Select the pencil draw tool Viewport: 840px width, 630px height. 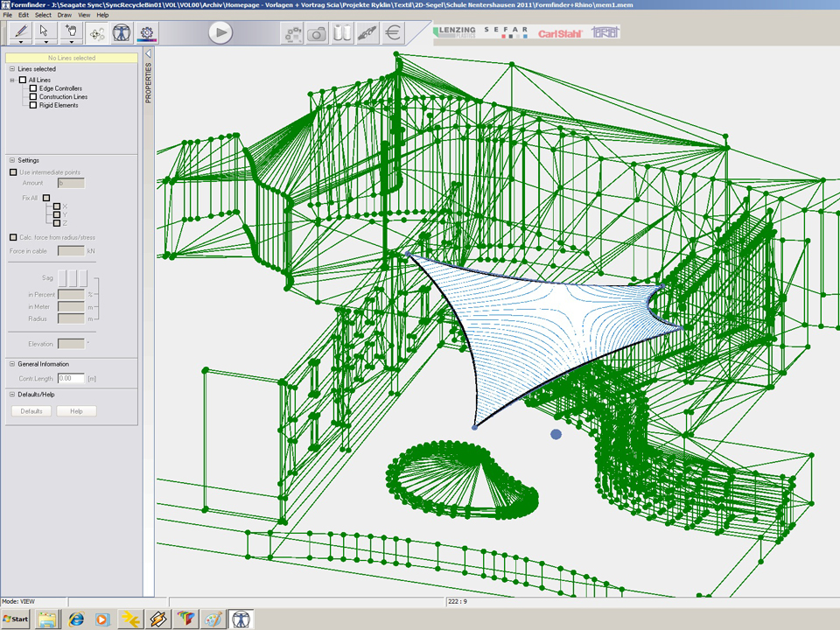pos(19,31)
